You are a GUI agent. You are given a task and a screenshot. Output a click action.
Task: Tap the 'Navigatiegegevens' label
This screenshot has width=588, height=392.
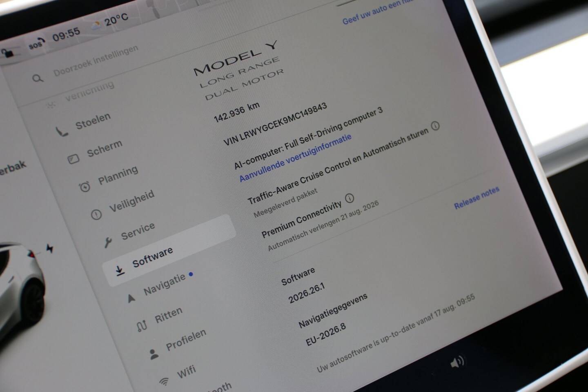tap(333, 311)
